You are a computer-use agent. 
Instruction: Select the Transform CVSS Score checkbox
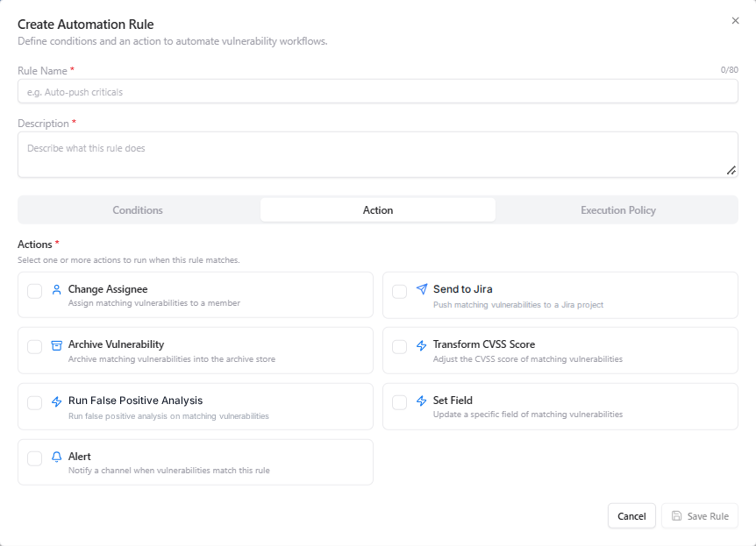(x=399, y=346)
